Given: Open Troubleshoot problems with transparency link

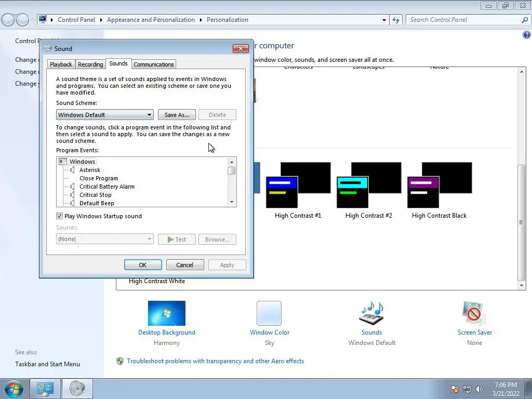Looking at the screenshot, I should point(216,361).
